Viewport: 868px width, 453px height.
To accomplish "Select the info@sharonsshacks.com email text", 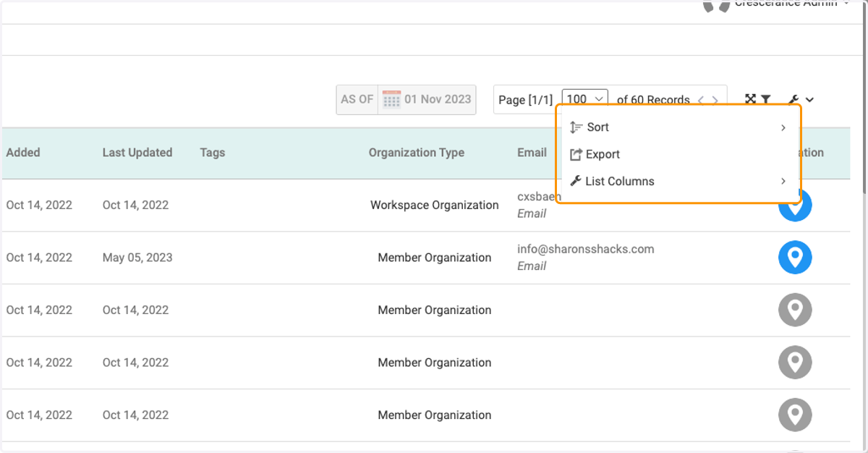I will (585, 249).
